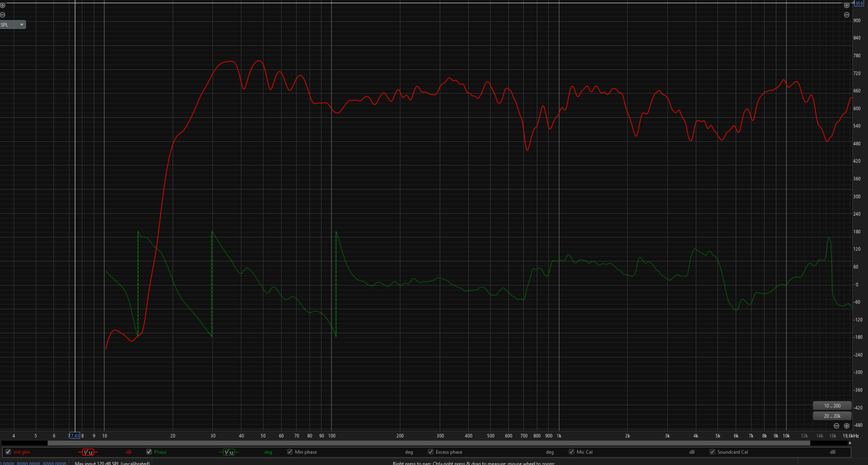The width and height of the screenshot is (868, 465).
Task: Click top-left vertical zoom-out minus icon
Action: click(x=3, y=15)
